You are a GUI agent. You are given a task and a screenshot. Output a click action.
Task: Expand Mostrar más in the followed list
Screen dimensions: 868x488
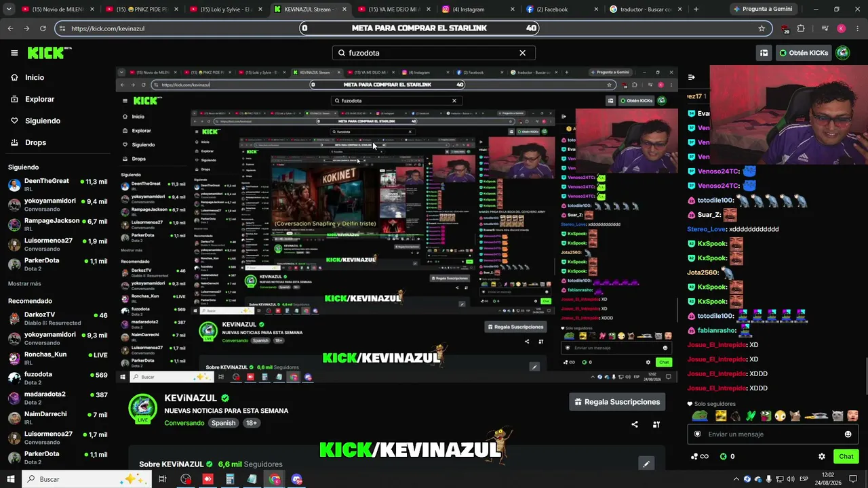(24, 283)
